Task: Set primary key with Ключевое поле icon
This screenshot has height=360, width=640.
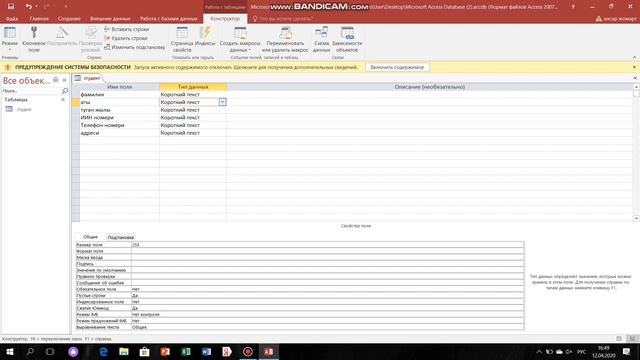Action: coord(34,39)
